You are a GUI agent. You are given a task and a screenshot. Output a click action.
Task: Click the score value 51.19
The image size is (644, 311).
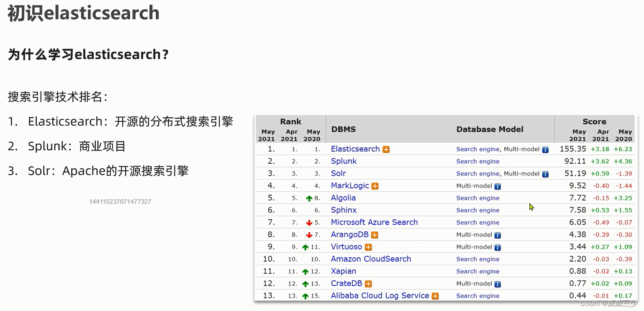click(575, 173)
